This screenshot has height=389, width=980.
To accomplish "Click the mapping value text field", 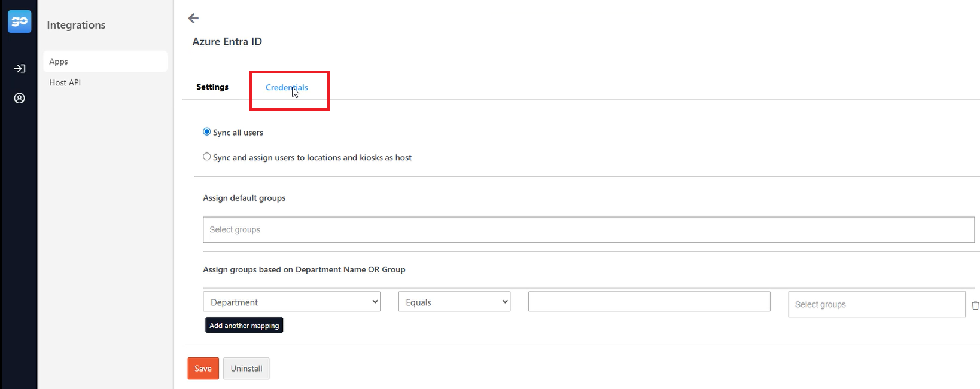I will (x=649, y=301).
